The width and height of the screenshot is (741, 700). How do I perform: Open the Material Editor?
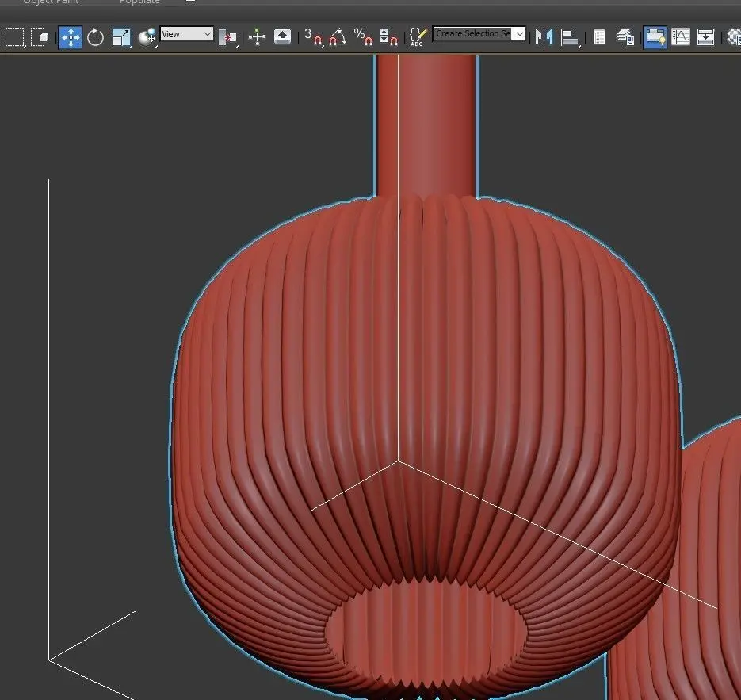(734, 37)
